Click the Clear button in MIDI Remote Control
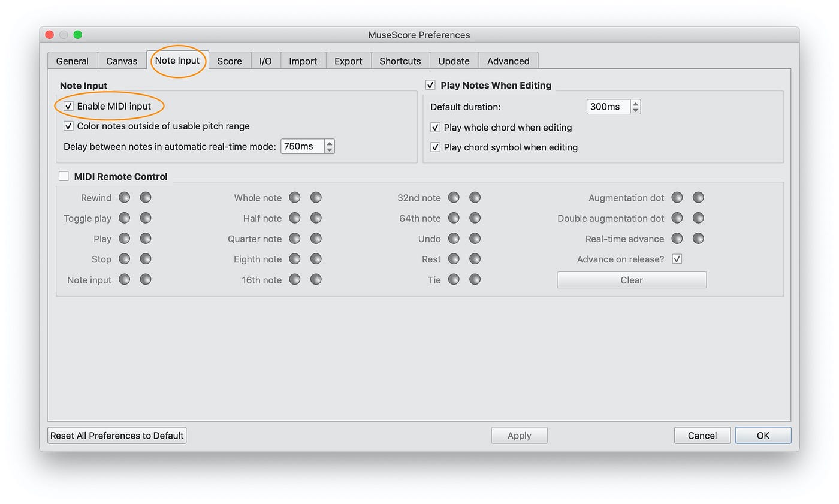The width and height of the screenshot is (839, 504). 632,280
